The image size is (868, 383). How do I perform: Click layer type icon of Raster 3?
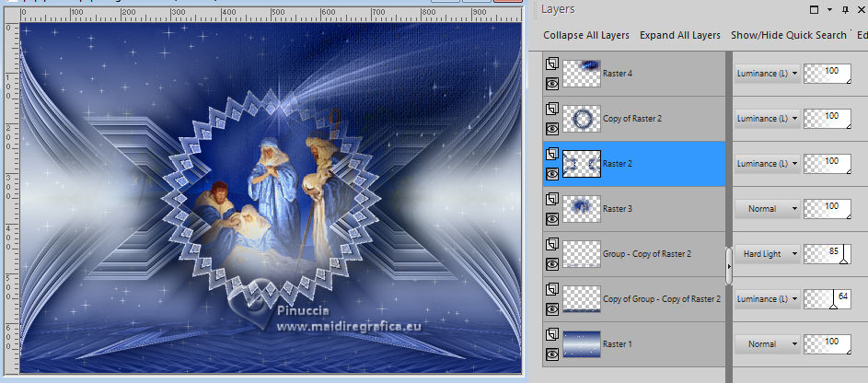[x=552, y=199]
